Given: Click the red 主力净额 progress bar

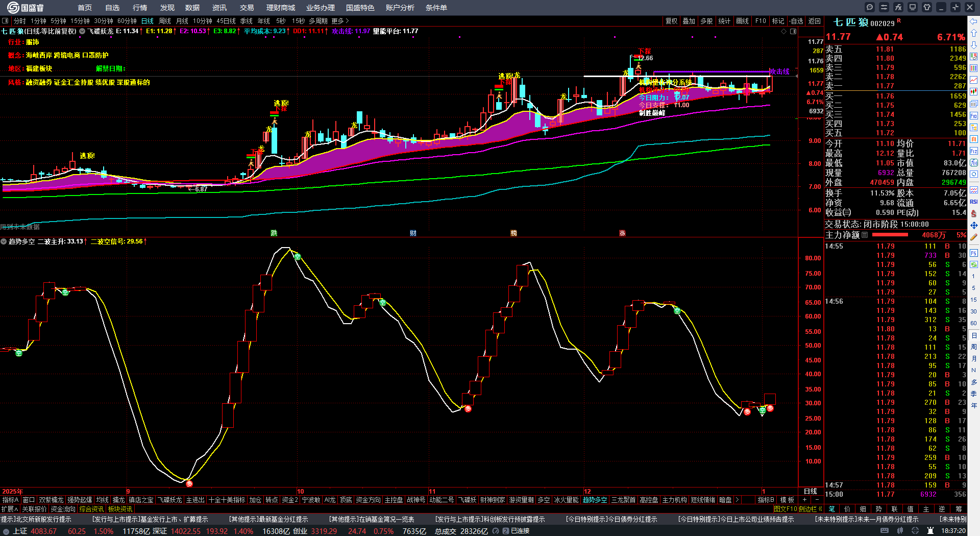Looking at the screenshot, I should point(890,235).
